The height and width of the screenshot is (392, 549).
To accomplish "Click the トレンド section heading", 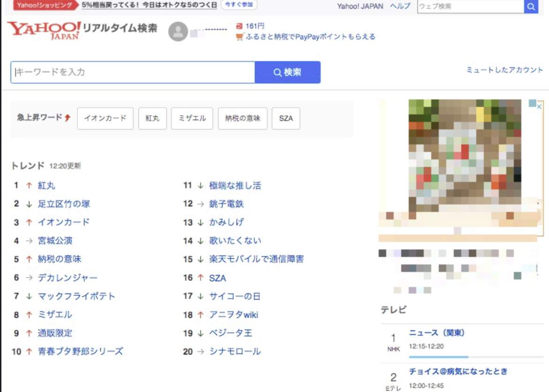I will (28, 166).
